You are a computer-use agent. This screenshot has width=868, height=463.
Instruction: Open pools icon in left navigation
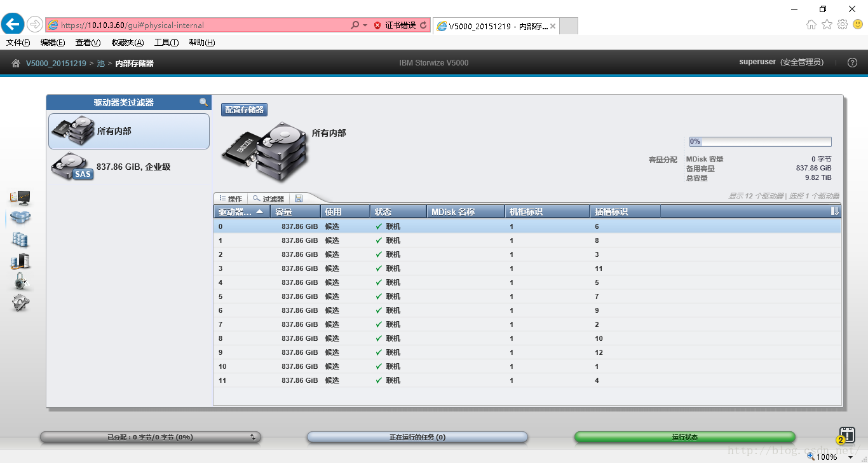[x=20, y=218]
